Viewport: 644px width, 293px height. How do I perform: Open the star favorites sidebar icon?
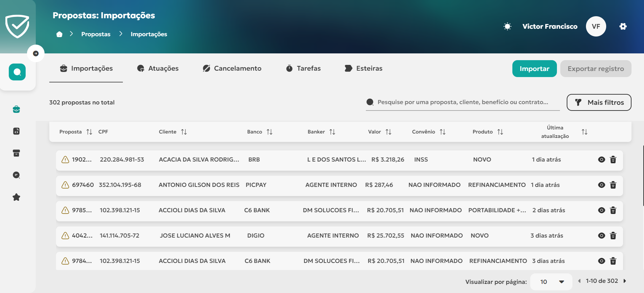click(x=16, y=197)
